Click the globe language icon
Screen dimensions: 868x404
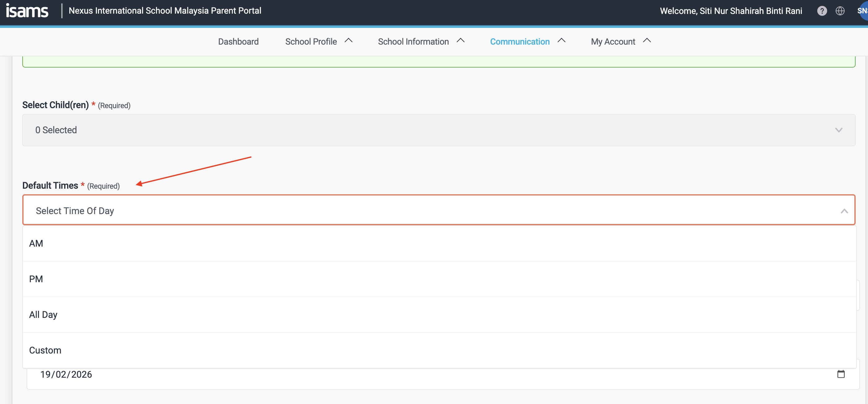840,11
